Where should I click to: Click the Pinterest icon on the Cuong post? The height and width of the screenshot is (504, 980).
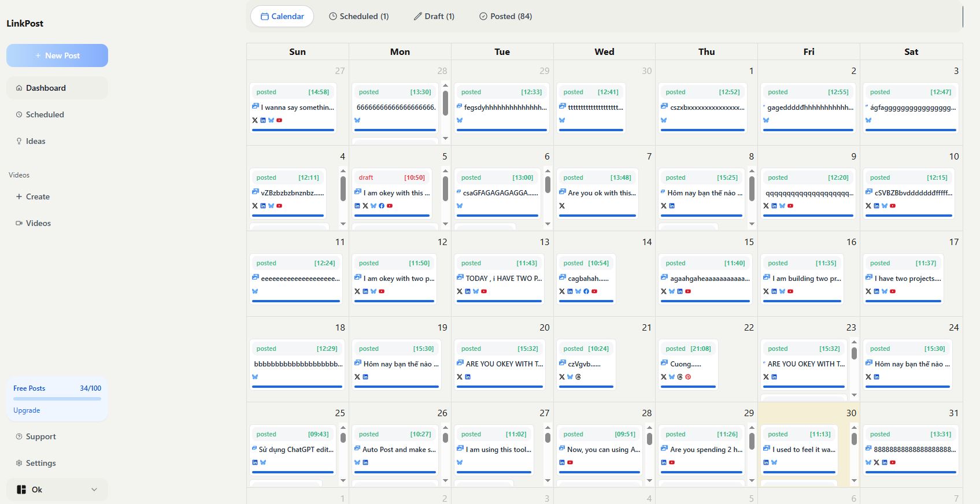688,377
